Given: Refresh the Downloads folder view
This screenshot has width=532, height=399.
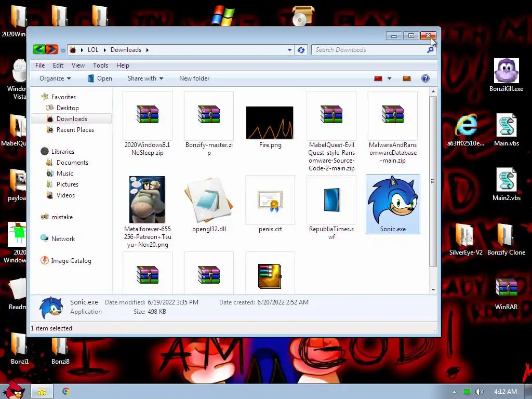Looking at the screenshot, I should (x=301, y=50).
